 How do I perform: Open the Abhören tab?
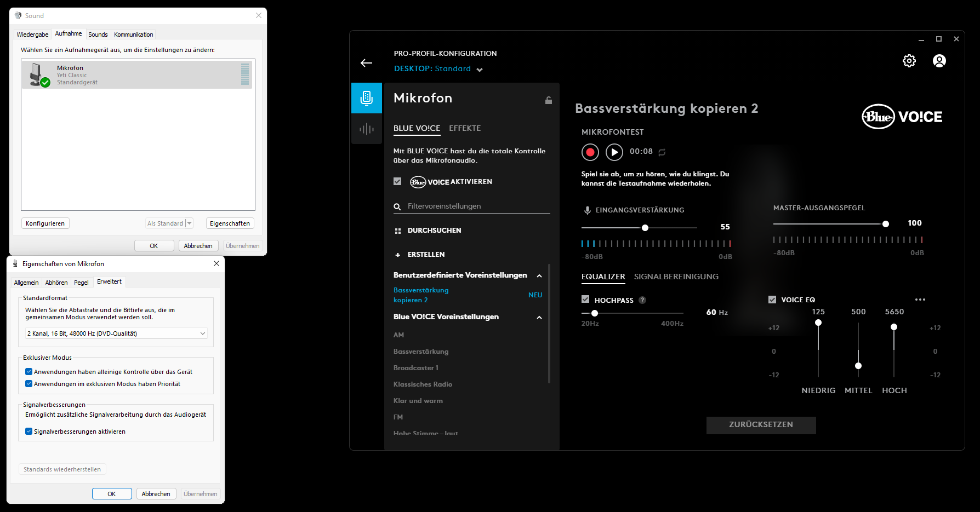point(56,283)
